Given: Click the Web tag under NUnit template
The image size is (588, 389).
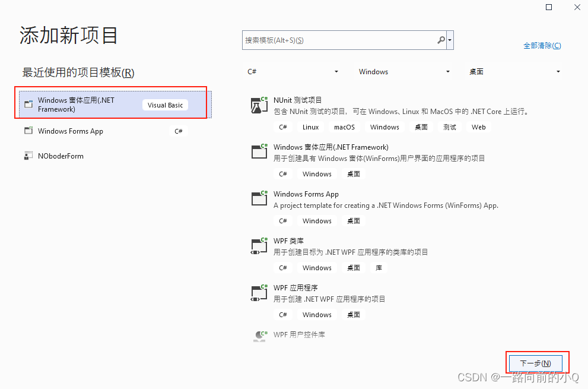Looking at the screenshot, I should coord(478,127).
